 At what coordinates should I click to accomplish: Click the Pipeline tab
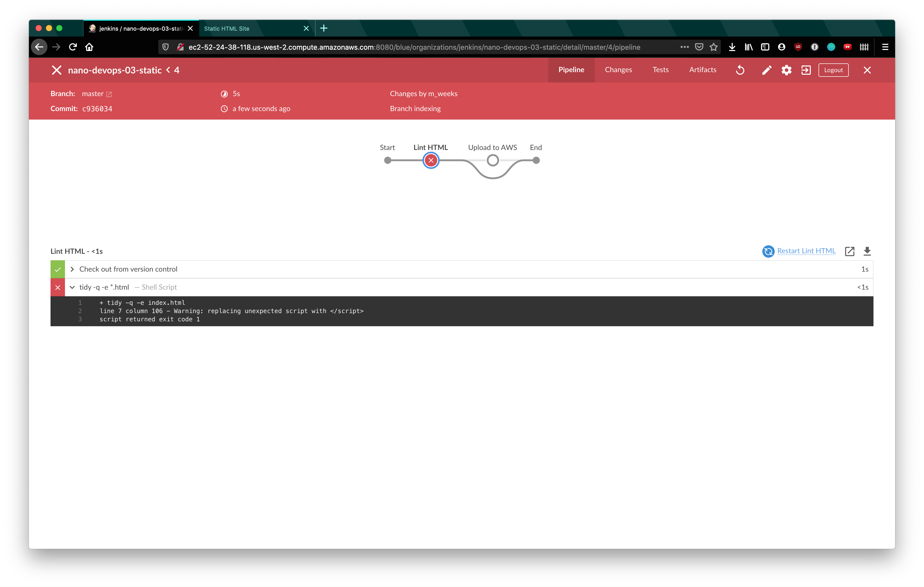coord(571,69)
